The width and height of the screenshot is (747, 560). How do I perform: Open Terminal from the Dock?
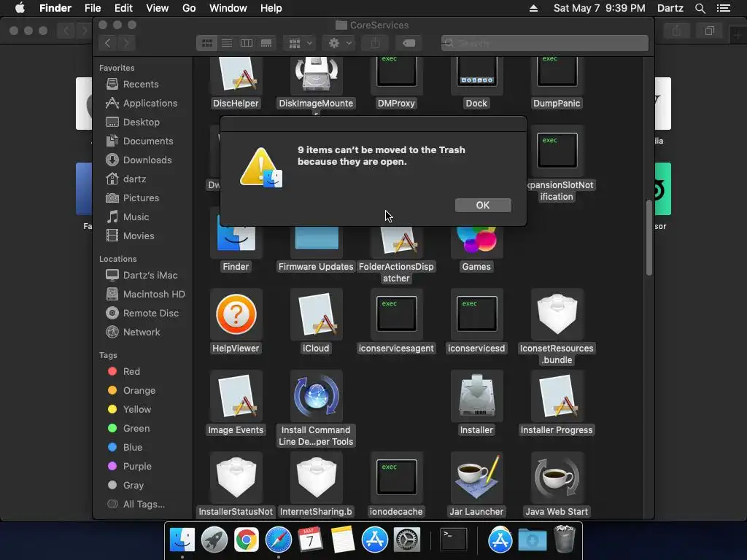tap(453, 540)
